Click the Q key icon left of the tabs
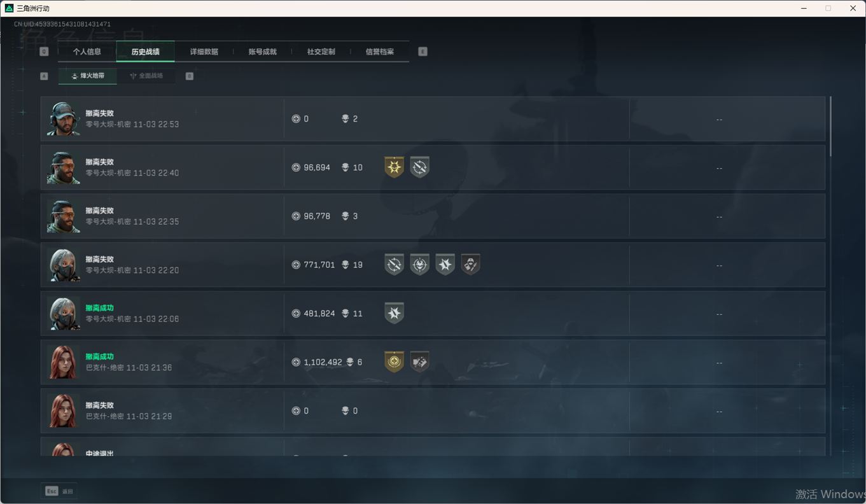 click(44, 52)
